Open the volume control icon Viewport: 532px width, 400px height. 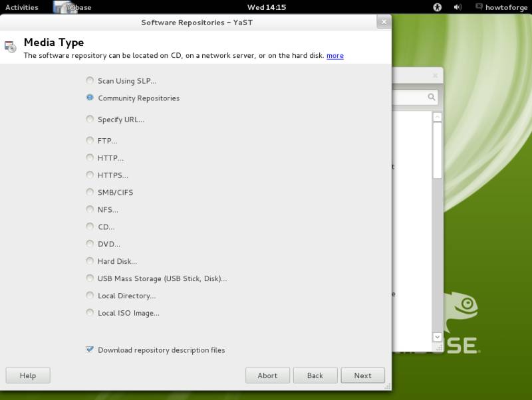pos(458,7)
